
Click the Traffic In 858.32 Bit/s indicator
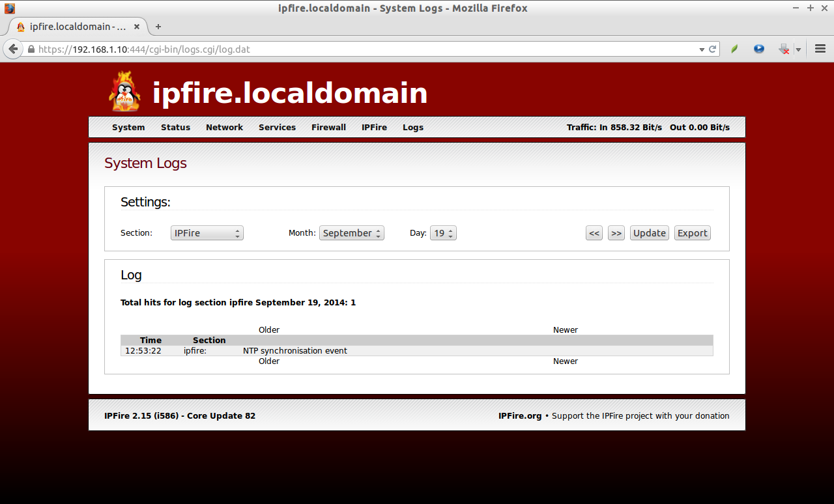pos(614,128)
